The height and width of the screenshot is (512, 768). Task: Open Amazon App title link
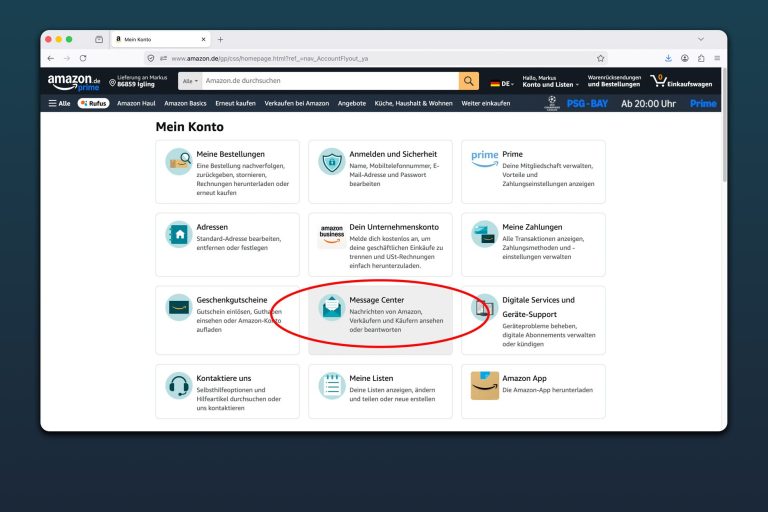pyautogui.click(x=524, y=378)
